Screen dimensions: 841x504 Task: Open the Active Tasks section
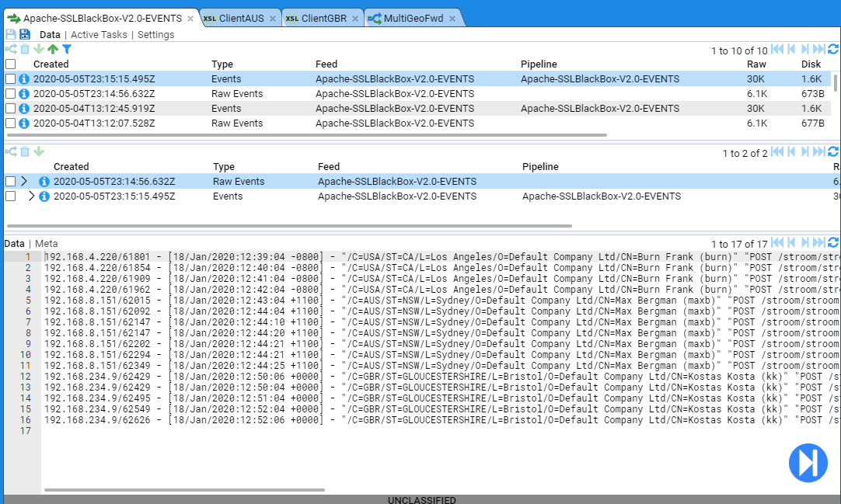(x=99, y=35)
